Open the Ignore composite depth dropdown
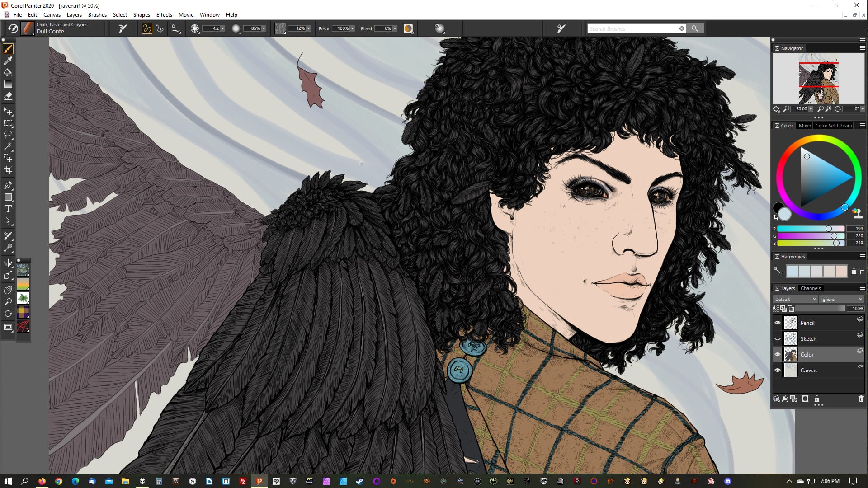868x488 pixels. coord(841,299)
